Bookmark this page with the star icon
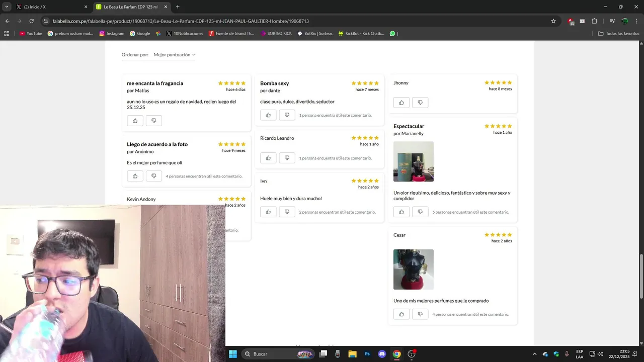Image resolution: width=644 pixels, height=362 pixels. [x=553, y=21]
